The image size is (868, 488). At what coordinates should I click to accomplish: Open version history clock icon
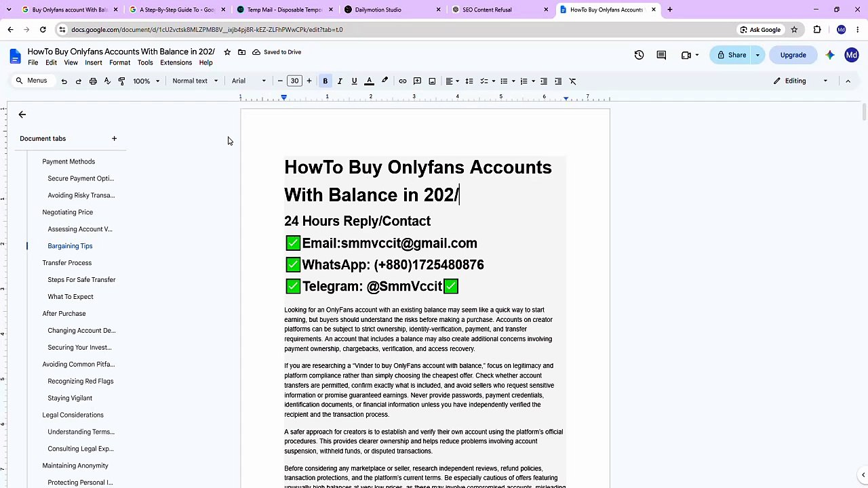pos(639,55)
